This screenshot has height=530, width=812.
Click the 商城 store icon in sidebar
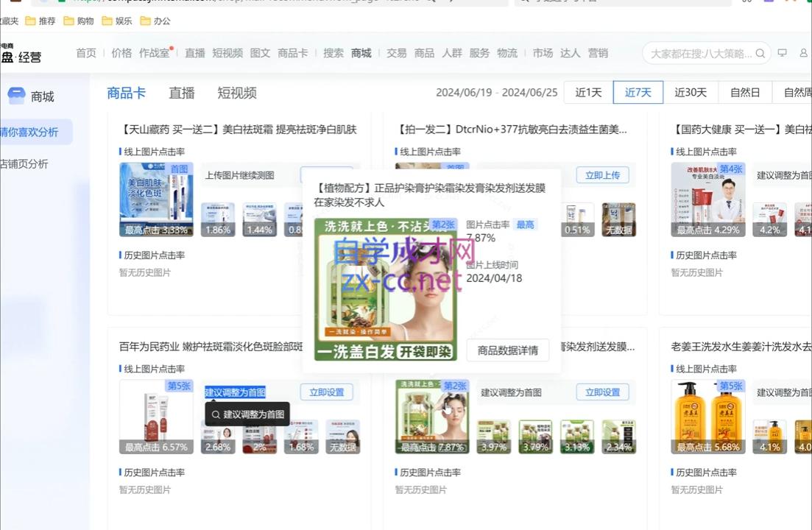(x=16, y=96)
